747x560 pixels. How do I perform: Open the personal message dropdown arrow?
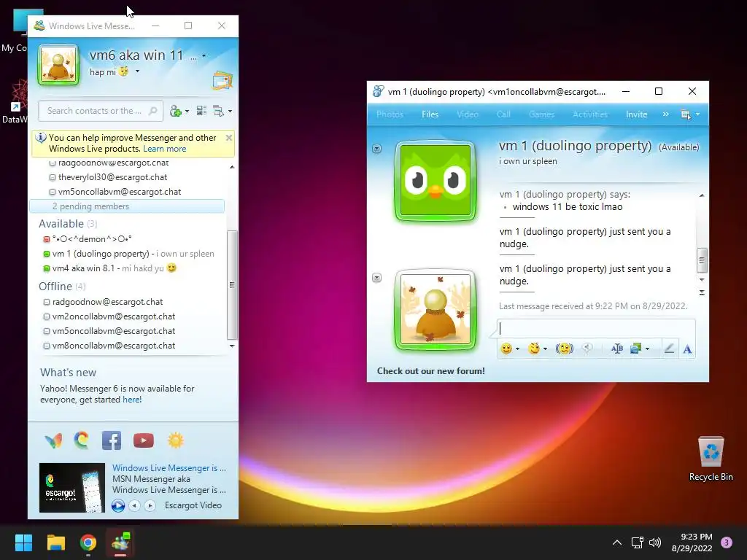coord(137,71)
